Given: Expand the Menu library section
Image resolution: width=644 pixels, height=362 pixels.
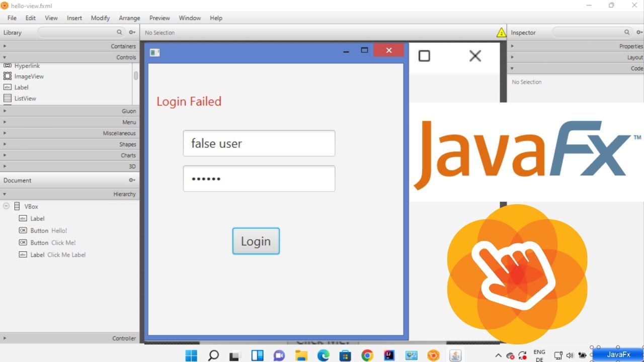Looking at the screenshot, I should pos(69,122).
